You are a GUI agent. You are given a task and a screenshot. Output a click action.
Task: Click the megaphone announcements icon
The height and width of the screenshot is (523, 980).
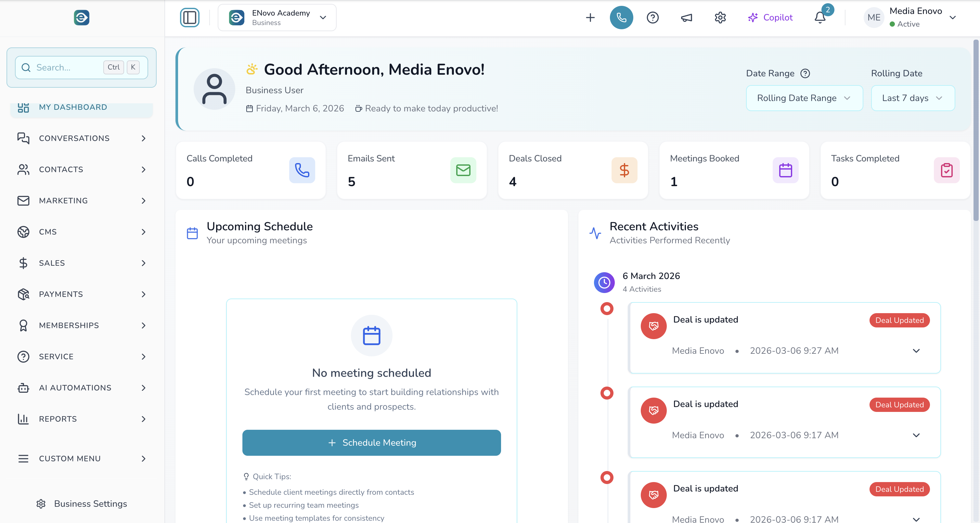point(686,18)
